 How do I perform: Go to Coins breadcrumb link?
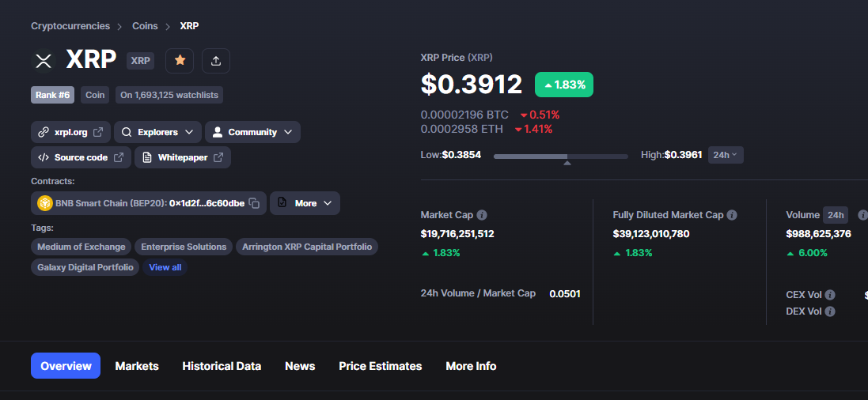point(145,26)
